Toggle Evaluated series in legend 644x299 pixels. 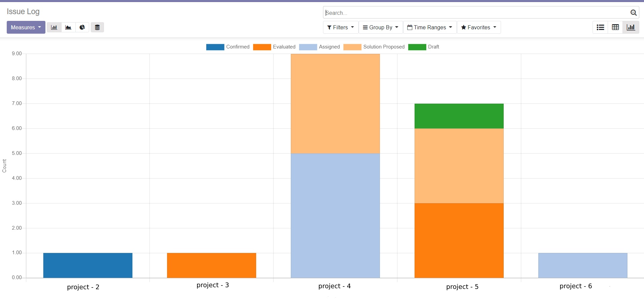pos(284,47)
